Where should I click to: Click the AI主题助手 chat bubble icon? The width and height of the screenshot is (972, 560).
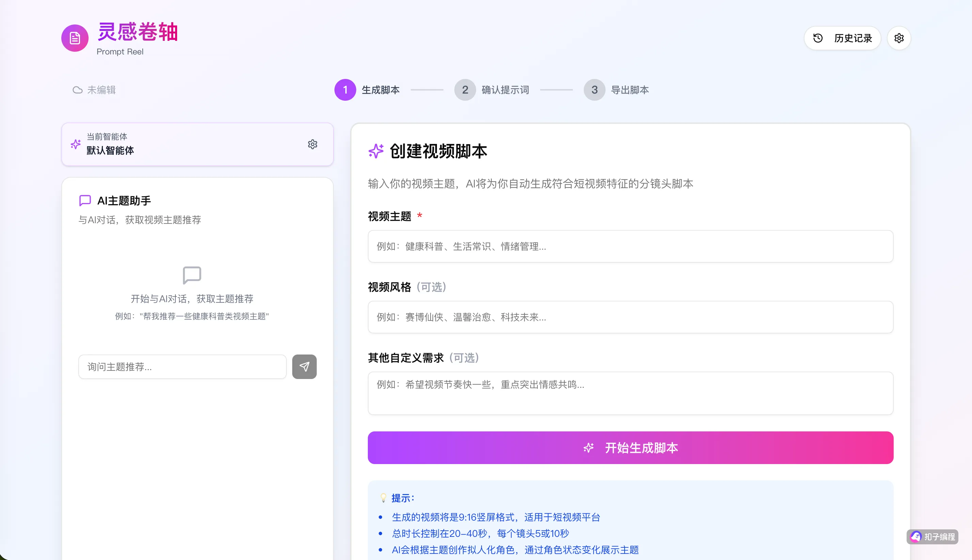click(x=85, y=200)
